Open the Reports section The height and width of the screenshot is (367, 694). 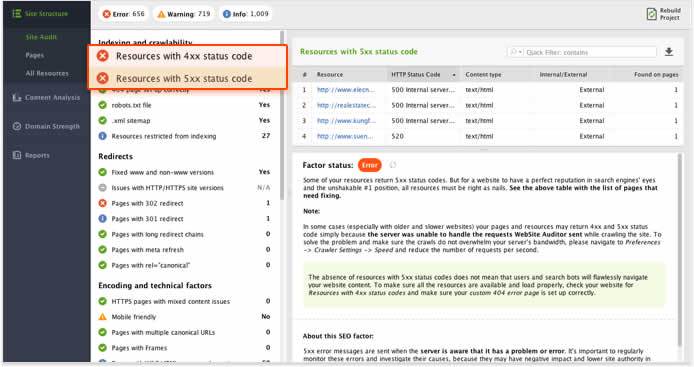[x=37, y=155]
